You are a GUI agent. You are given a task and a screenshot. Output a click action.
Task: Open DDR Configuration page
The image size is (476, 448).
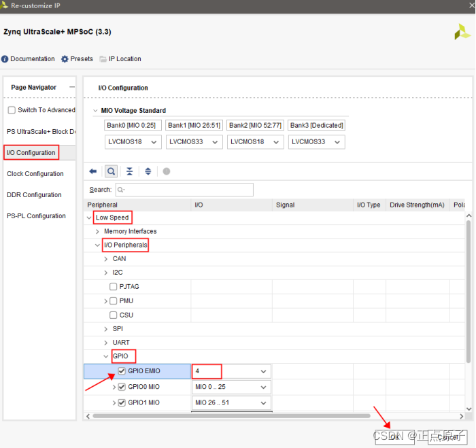click(x=34, y=195)
